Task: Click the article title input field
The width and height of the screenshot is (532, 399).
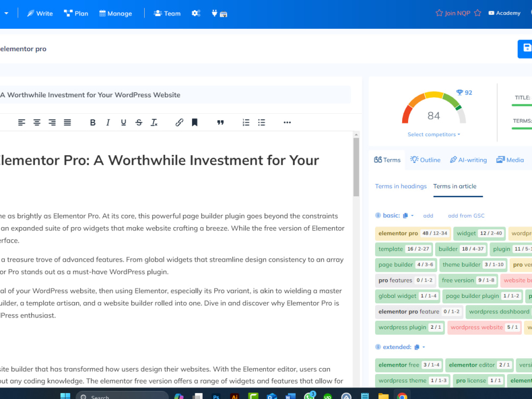Action: pos(175,95)
